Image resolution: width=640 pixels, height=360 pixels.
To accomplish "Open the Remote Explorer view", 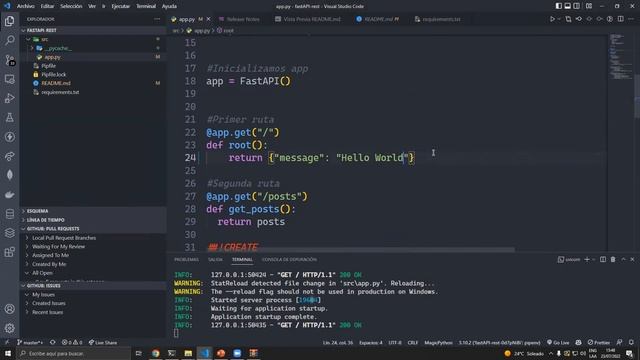I will pos(9,79).
